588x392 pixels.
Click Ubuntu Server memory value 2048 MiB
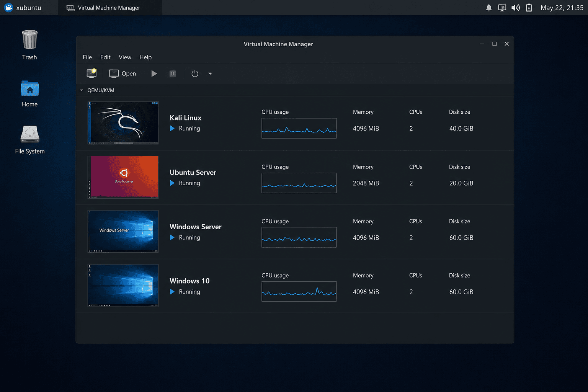366,183
